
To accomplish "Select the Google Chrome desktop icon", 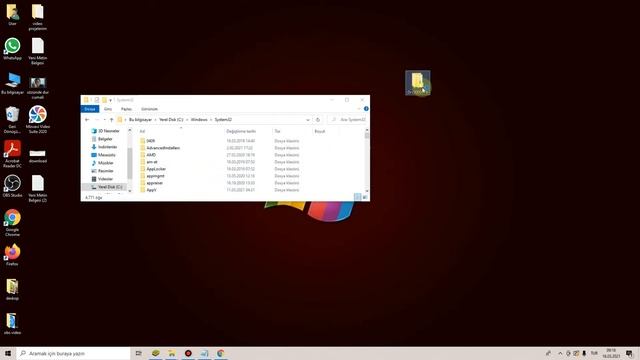I will pos(12,222).
